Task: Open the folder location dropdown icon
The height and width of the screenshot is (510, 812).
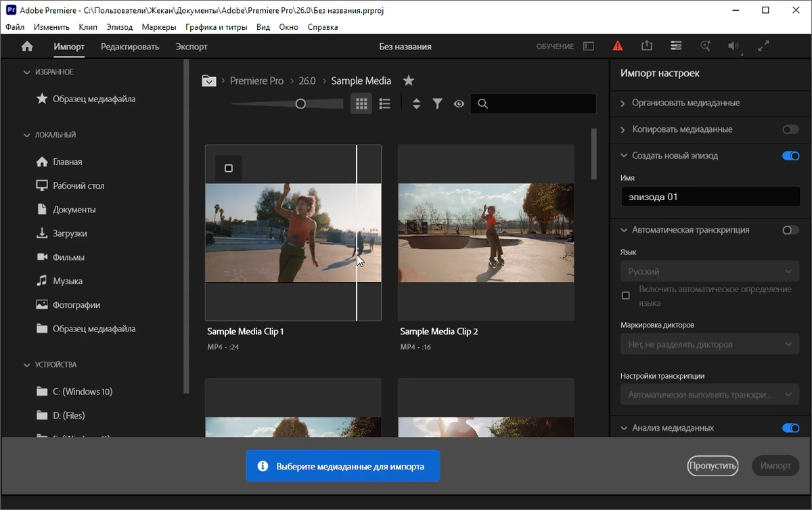Action: 209,80
